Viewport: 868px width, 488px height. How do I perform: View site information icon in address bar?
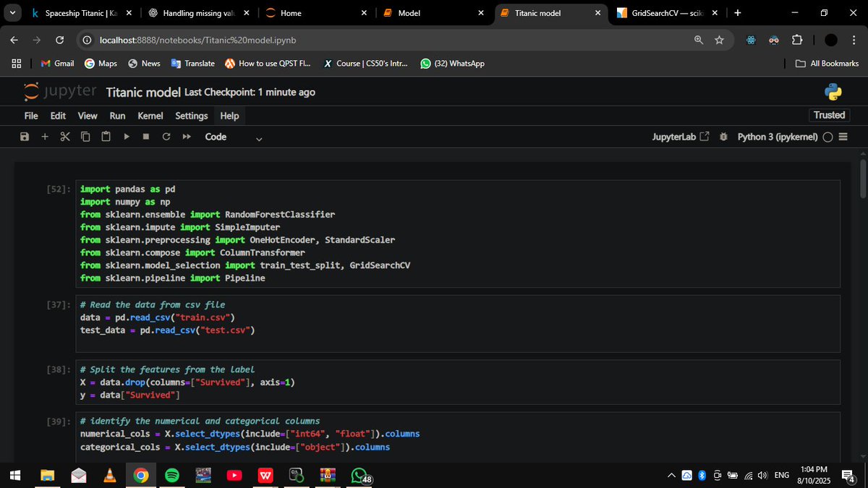(x=87, y=40)
